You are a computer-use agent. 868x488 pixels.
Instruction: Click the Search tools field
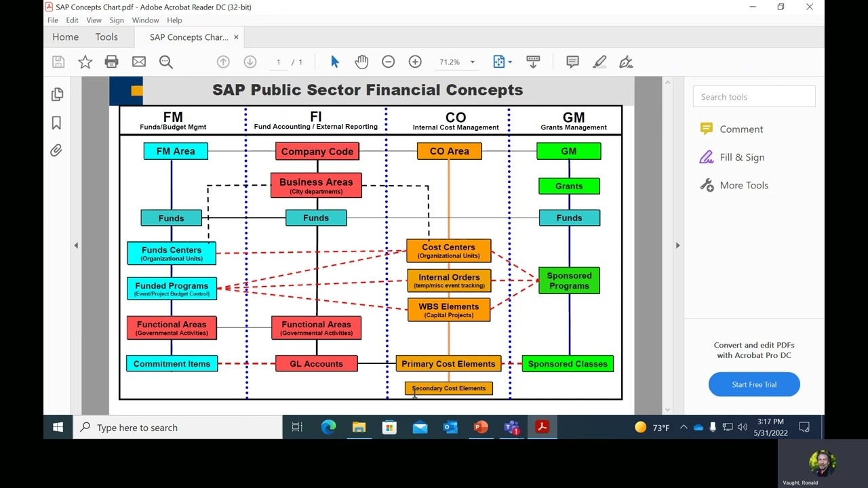(x=754, y=97)
